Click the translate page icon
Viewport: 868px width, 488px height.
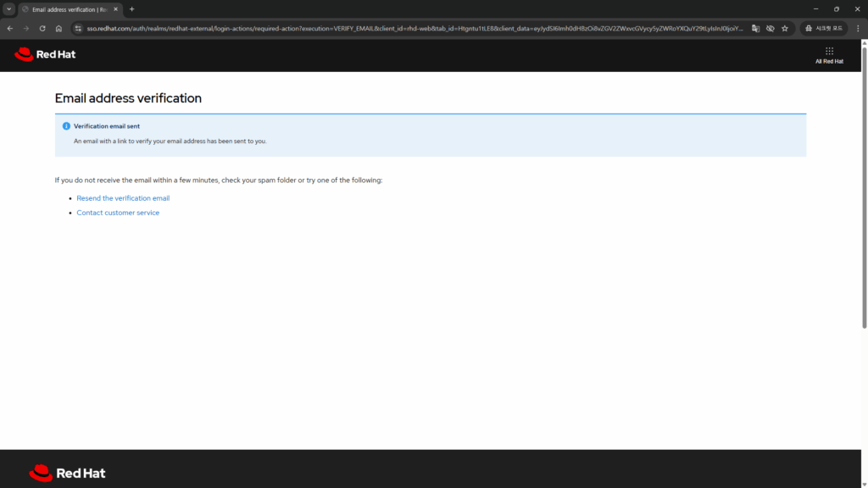(x=755, y=28)
